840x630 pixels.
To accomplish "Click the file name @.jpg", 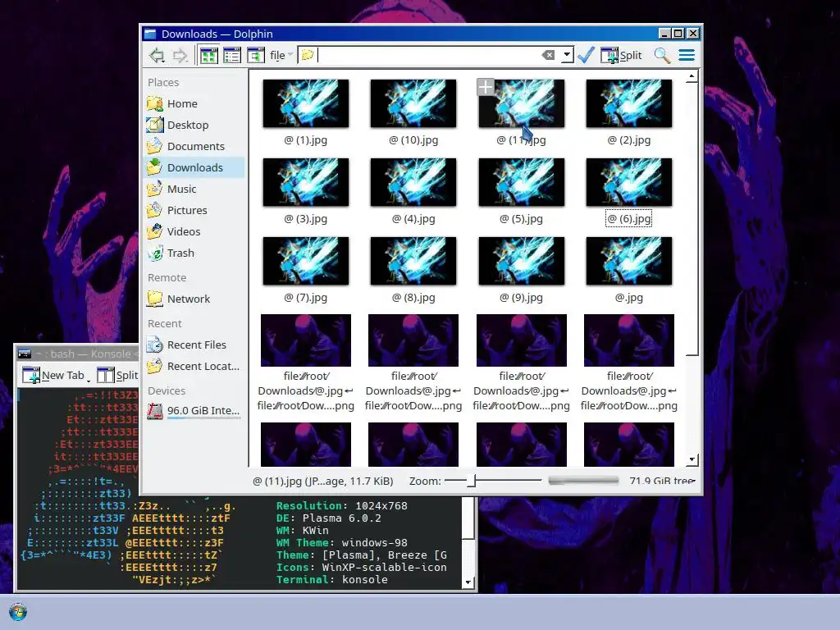I will click(x=629, y=297).
